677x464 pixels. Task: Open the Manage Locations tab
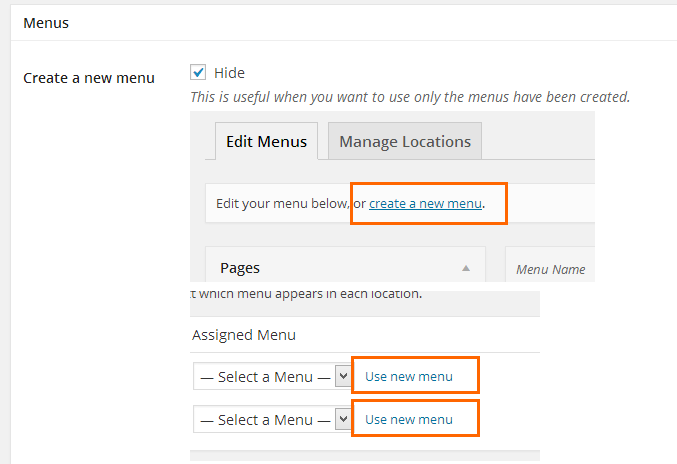coord(405,142)
